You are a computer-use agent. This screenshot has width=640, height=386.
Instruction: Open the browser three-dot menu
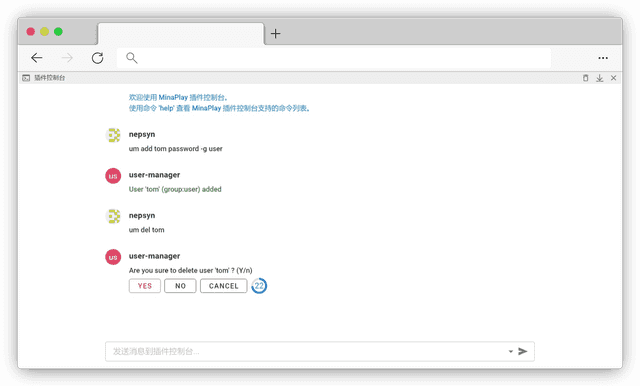pos(603,58)
